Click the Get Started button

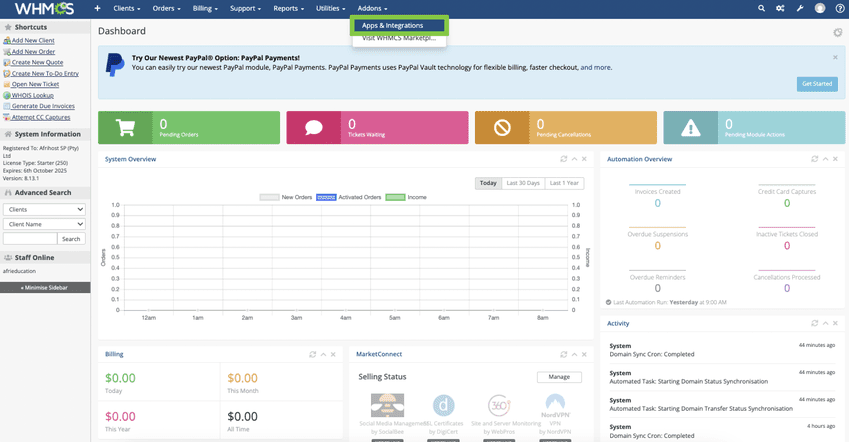817,84
